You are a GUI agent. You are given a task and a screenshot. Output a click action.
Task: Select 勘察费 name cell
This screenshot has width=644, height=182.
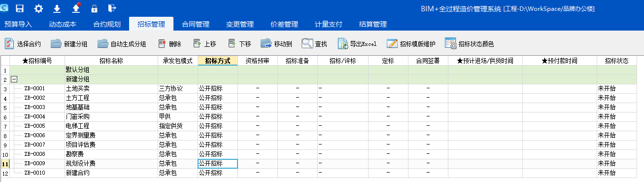point(111,154)
